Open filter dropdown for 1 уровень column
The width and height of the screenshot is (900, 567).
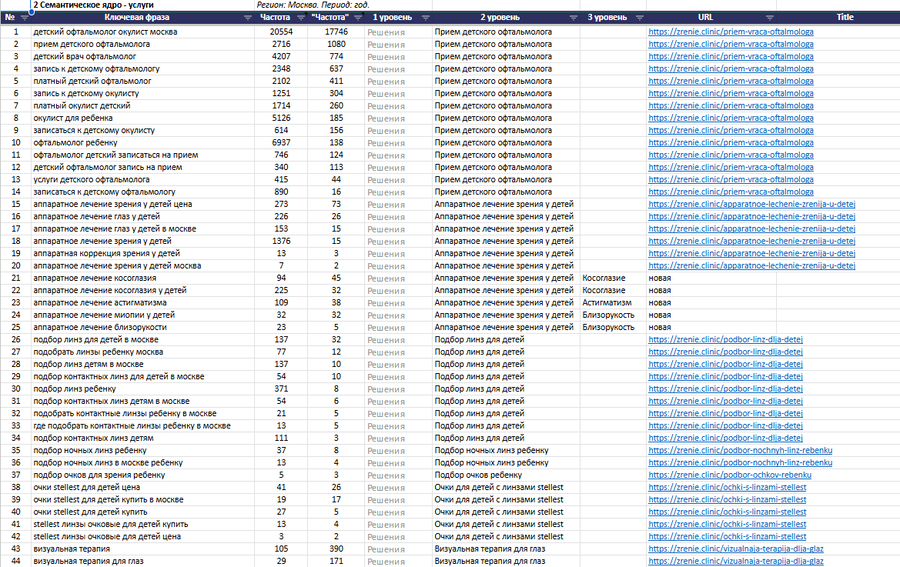point(425,18)
